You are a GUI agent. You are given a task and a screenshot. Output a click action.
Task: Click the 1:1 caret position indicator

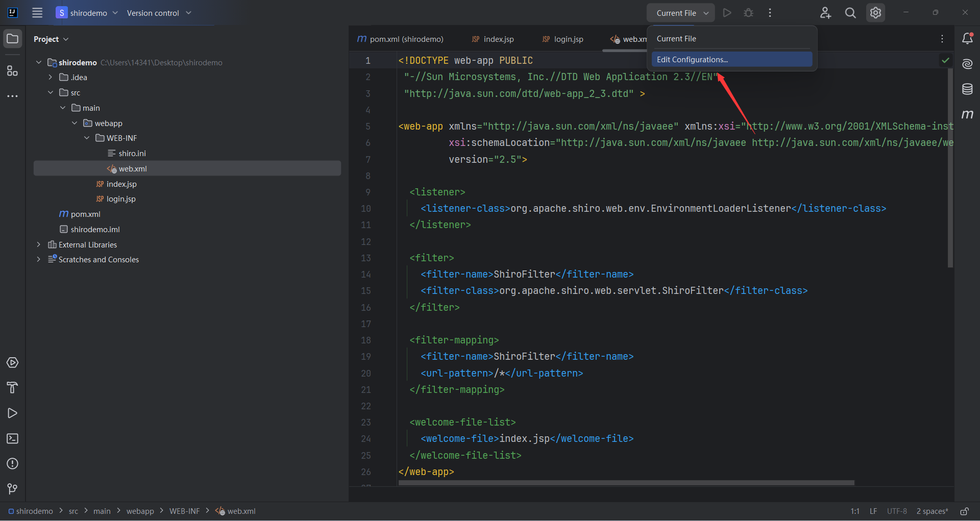[855, 511]
